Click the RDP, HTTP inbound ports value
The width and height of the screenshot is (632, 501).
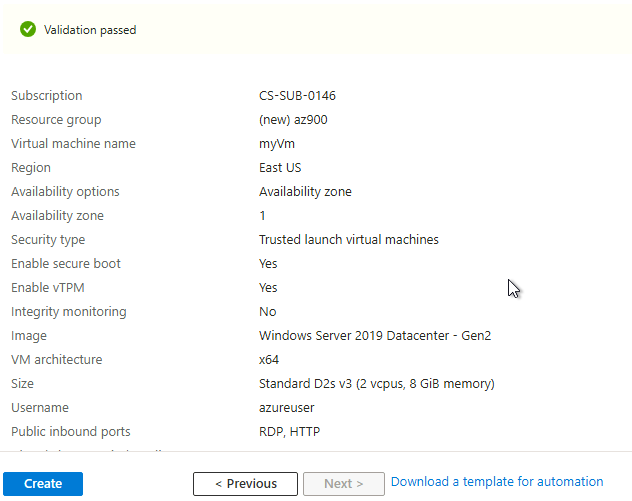289,432
